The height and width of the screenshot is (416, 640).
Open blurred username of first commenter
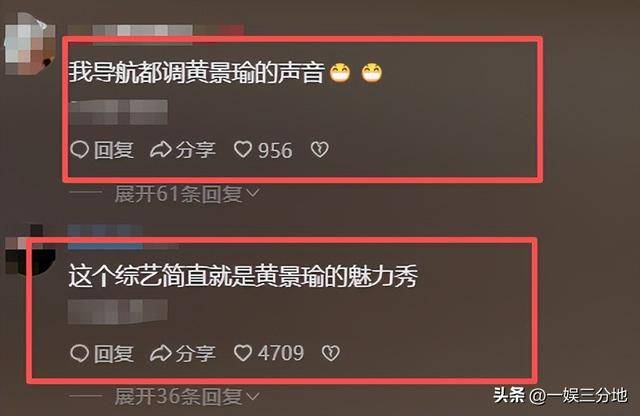[155, 33]
